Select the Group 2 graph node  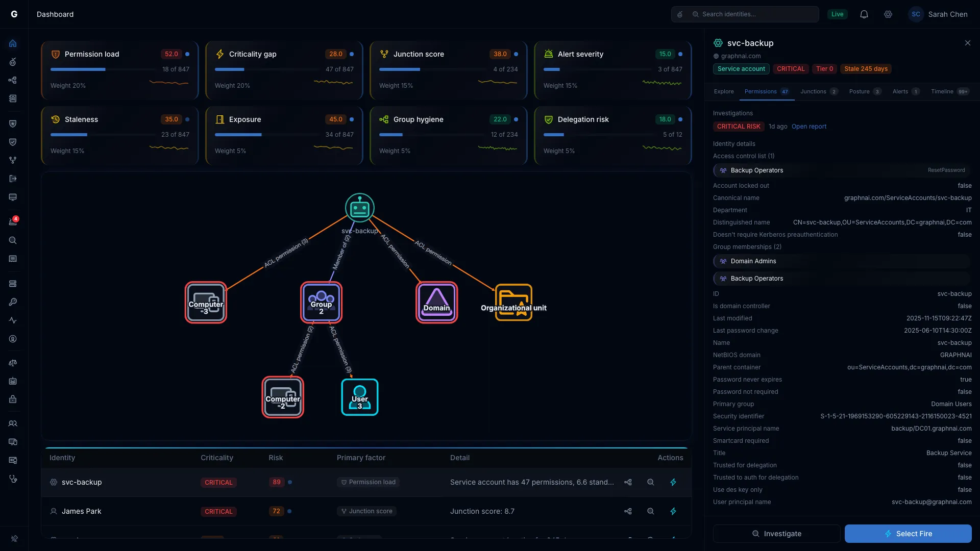point(321,303)
